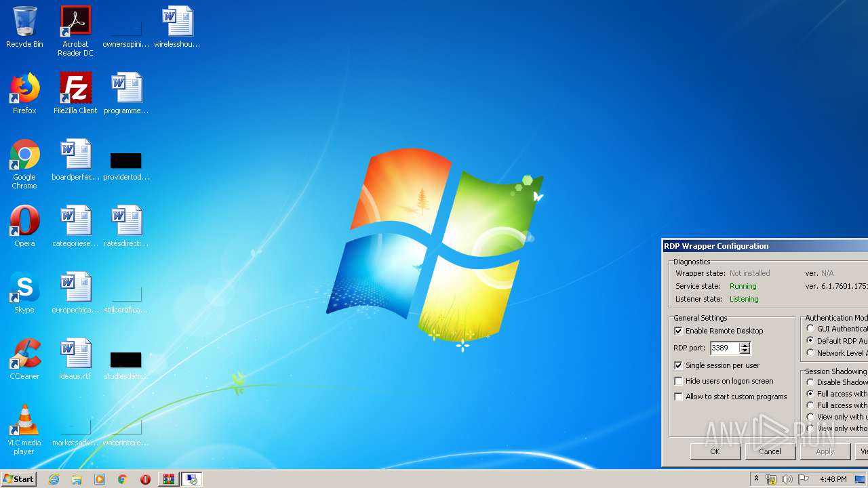The image size is (868, 488).
Task: Select the categoriese... Word document
Action: [x=75, y=226]
